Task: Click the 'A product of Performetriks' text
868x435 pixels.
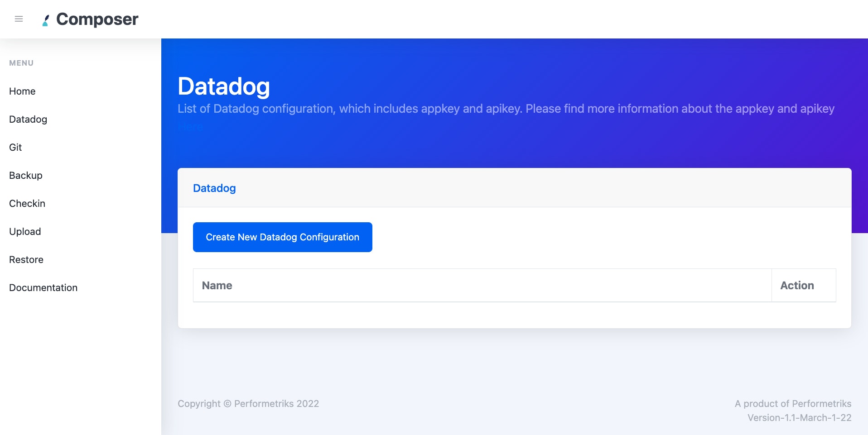Action: click(x=793, y=404)
